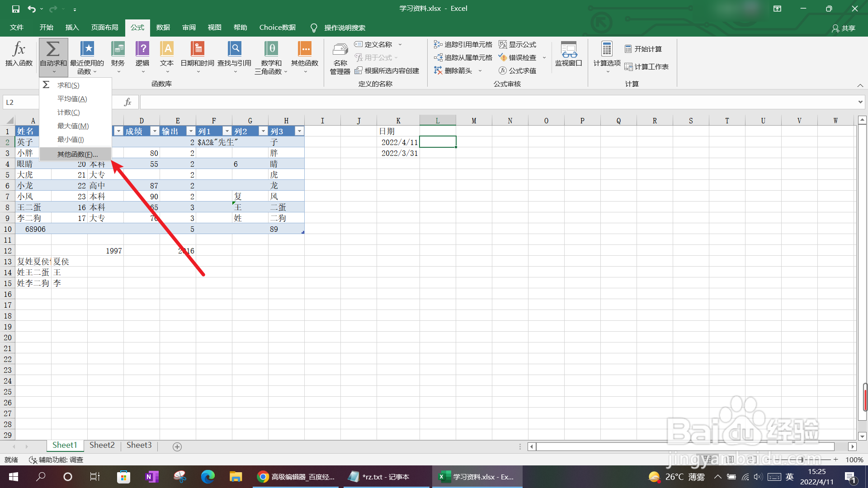
Task: Select Average (平均值) from AutoSum menu
Action: point(75,99)
